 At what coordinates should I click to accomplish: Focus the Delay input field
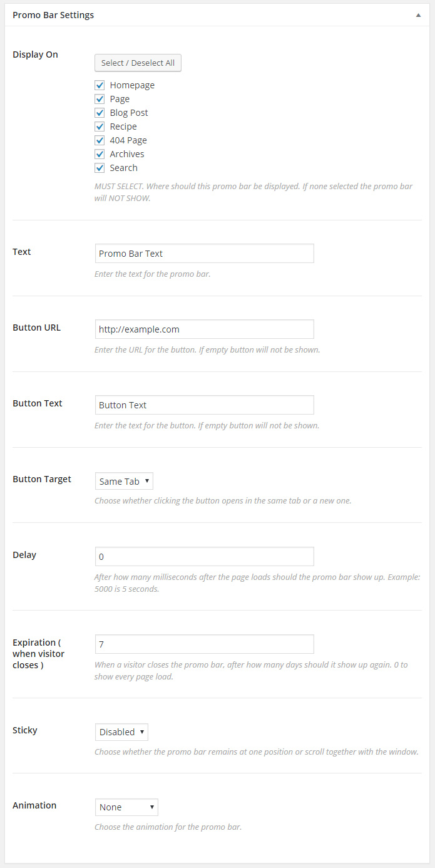pyautogui.click(x=204, y=556)
